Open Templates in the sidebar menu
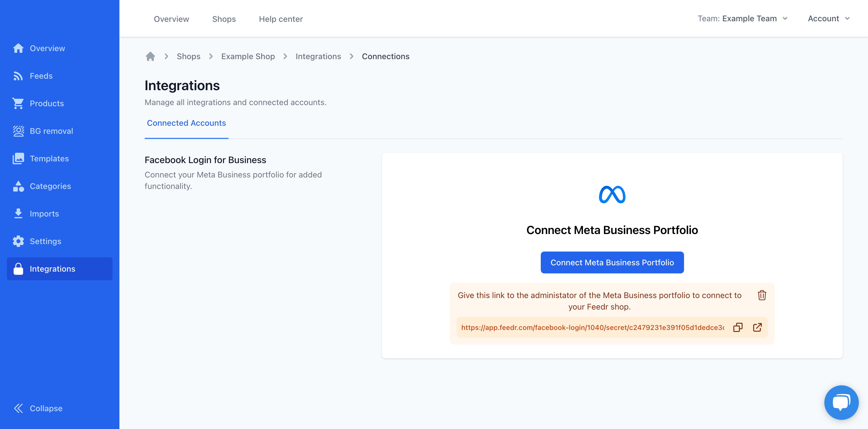This screenshot has height=429, width=868. 60,159
